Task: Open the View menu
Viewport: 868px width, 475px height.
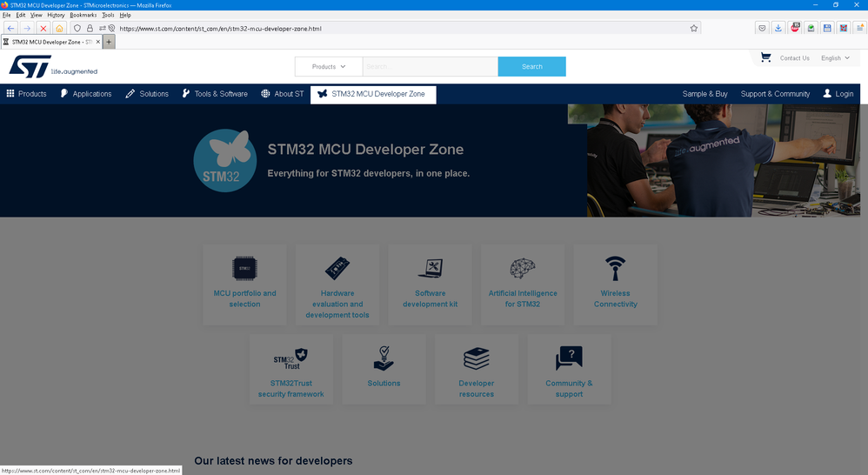Action: click(36, 15)
